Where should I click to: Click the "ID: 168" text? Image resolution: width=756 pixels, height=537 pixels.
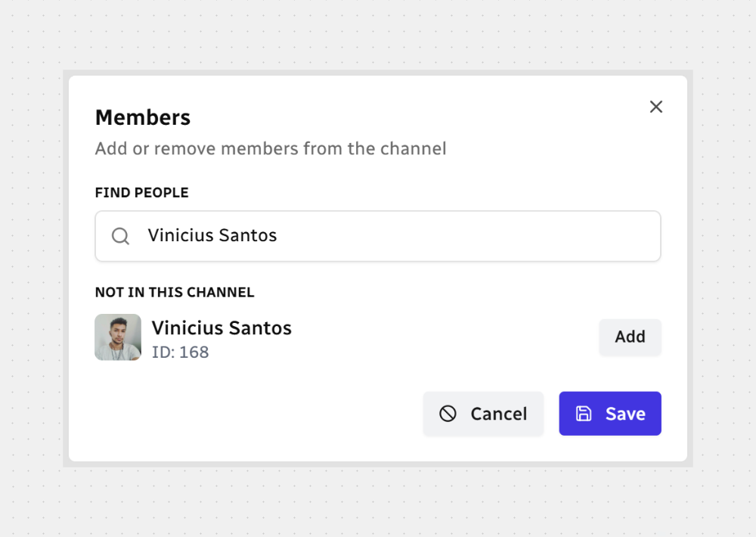pos(180,352)
